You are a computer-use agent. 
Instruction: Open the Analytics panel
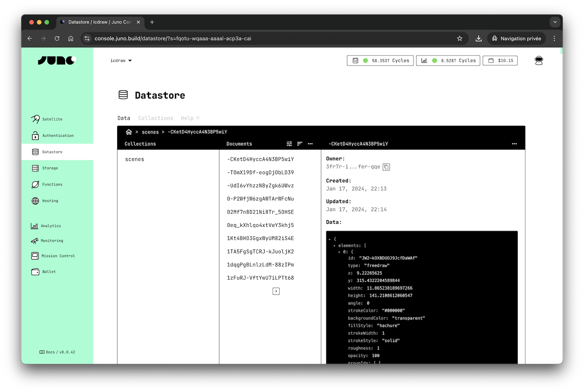51,226
